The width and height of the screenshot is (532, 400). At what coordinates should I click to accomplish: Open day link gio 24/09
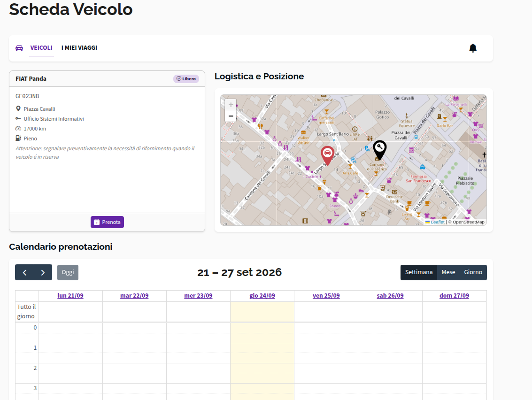pyautogui.click(x=262, y=295)
